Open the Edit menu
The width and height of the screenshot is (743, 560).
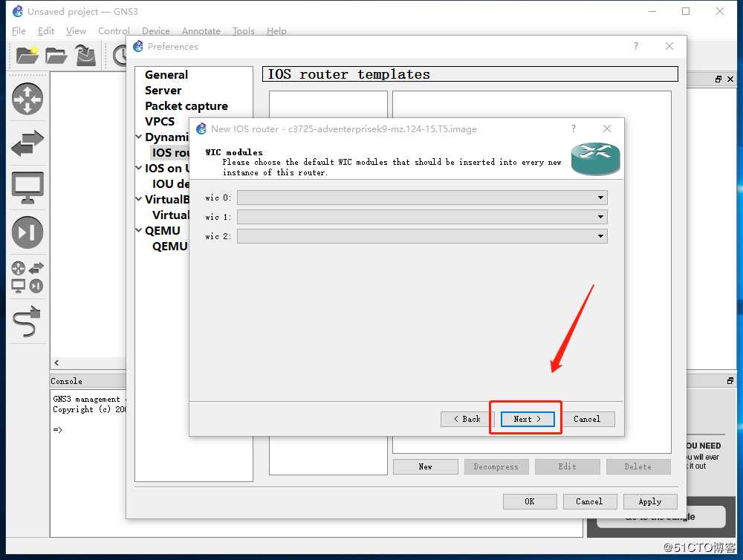point(46,30)
